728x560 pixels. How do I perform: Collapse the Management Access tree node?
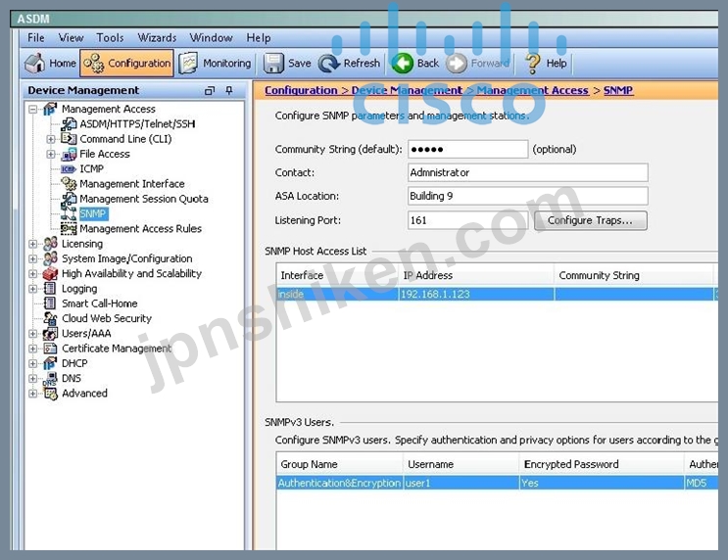pos(33,110)
